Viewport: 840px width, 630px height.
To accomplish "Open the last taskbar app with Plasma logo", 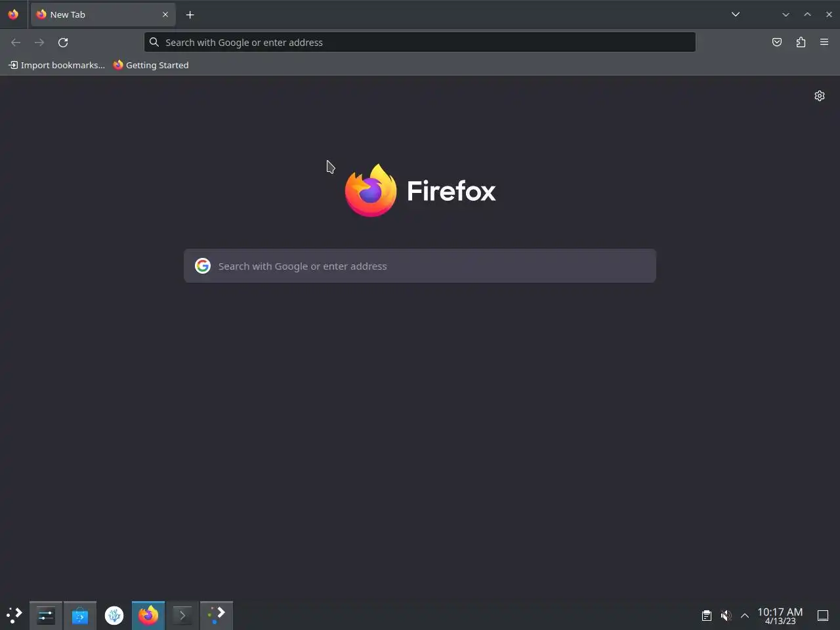I will pos(217,616).
